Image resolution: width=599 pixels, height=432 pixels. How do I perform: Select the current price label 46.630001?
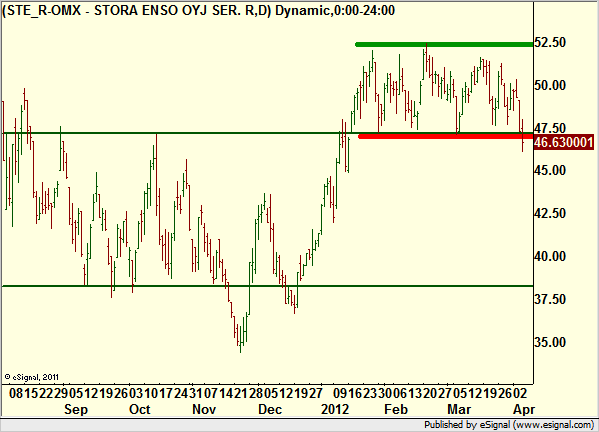(563, 142)
